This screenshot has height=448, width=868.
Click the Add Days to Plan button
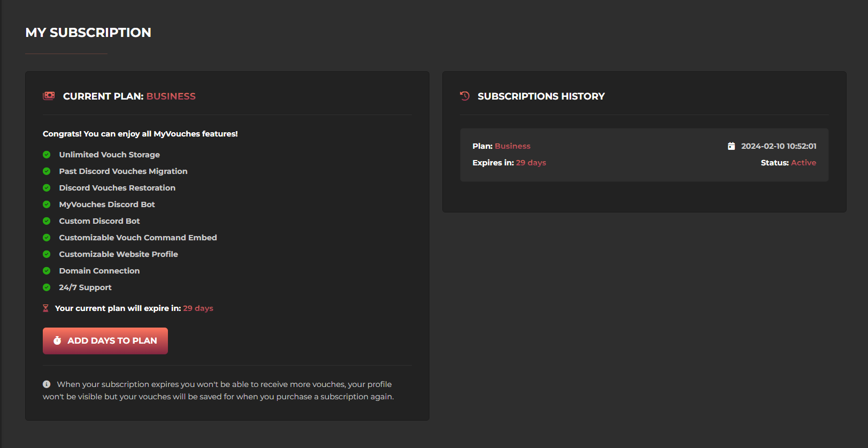coord(105,341)
